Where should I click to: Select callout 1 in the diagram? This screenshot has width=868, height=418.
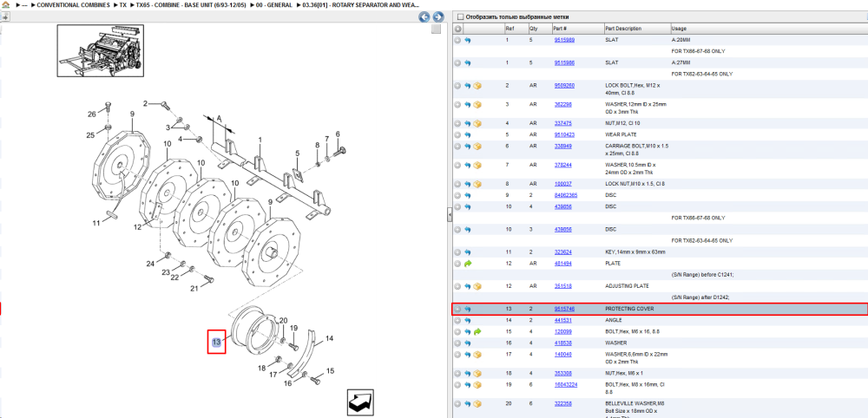click(x=260, y=140)
